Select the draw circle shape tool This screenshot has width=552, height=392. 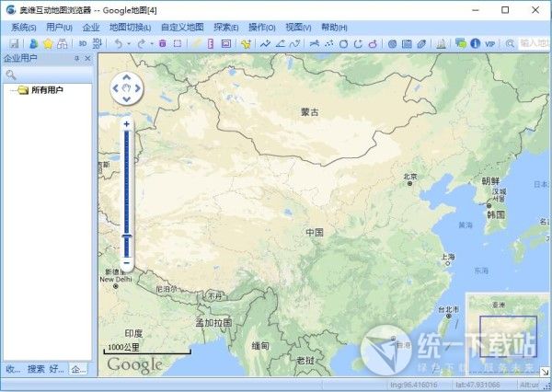(343, 43)
